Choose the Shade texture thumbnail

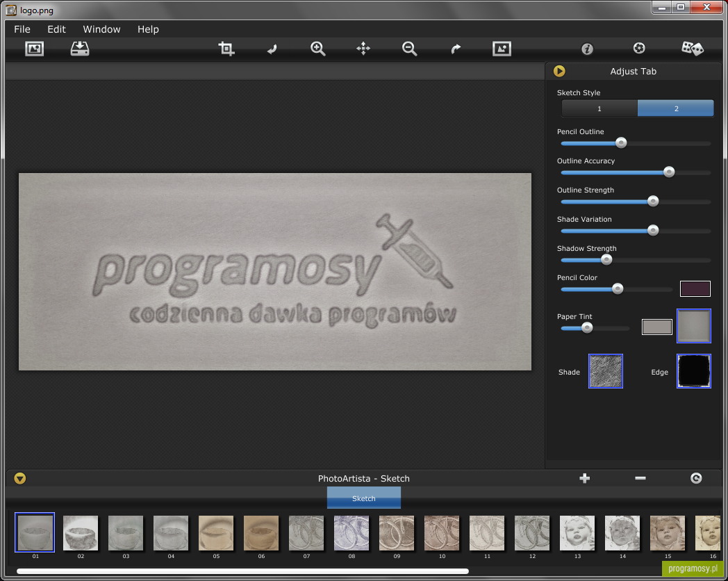(x=606, y=371)
